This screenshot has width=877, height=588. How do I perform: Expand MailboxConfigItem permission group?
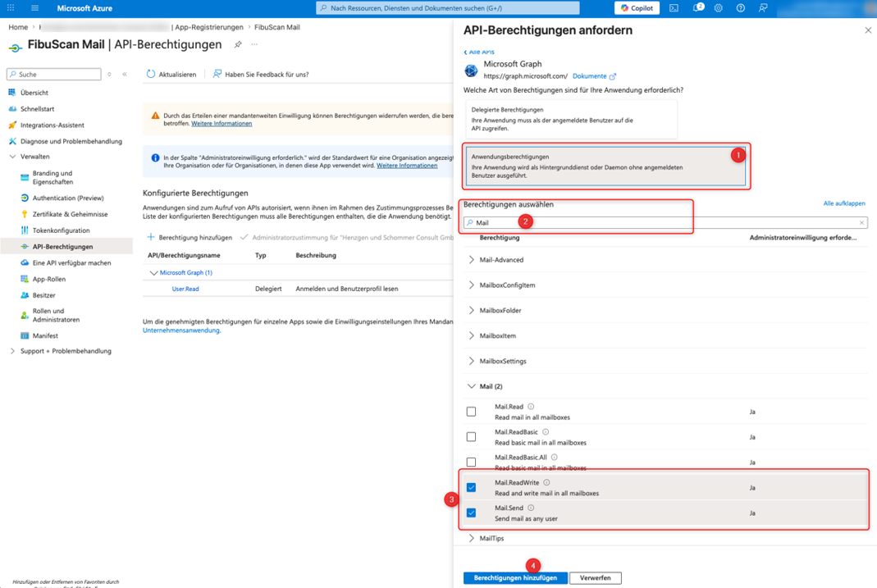click(x=472, y=285)
